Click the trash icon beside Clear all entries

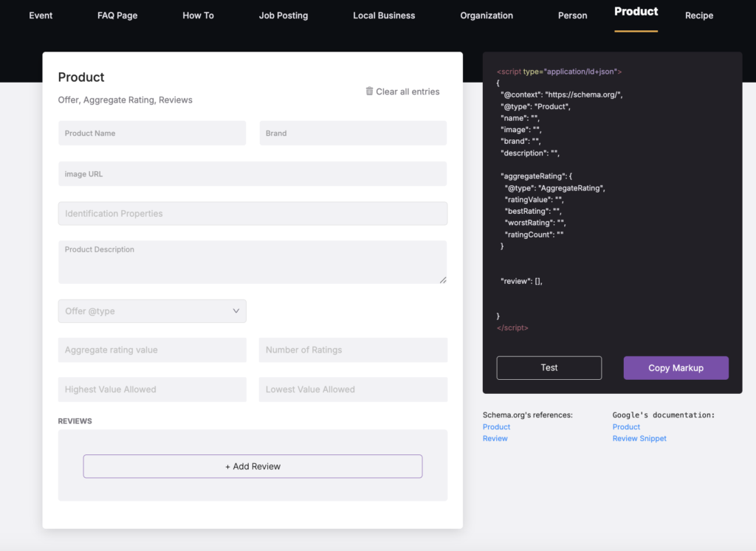coord(369,91)
